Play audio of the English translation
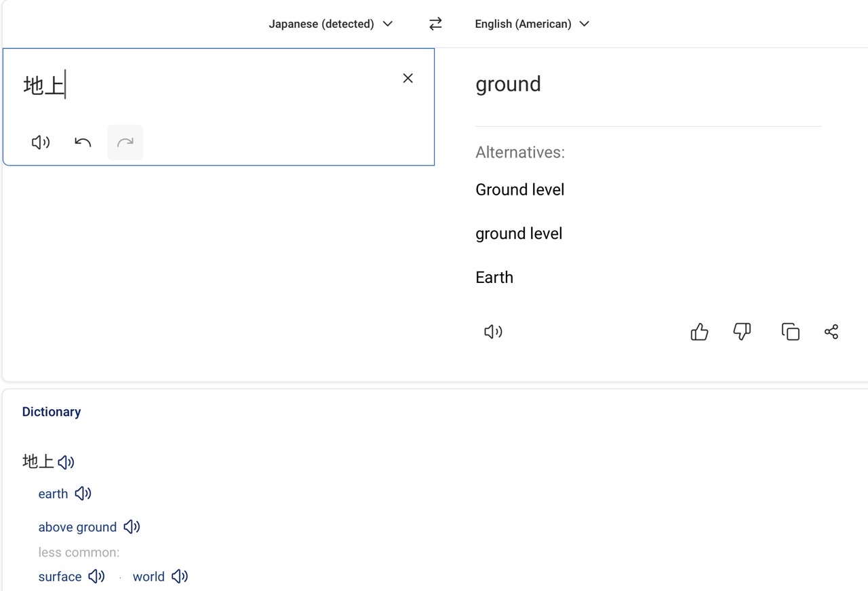 (x=493, y=332)
